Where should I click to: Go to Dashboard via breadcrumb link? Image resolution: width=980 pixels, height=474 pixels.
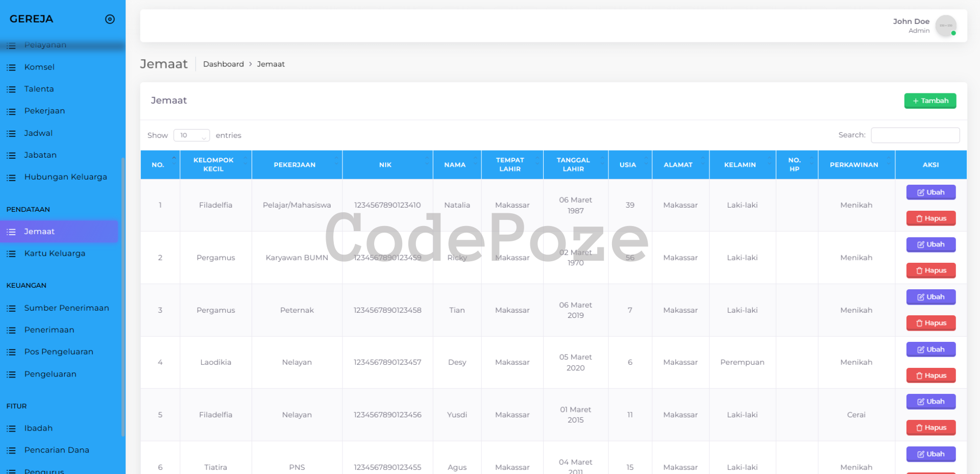tap(223, 64)
